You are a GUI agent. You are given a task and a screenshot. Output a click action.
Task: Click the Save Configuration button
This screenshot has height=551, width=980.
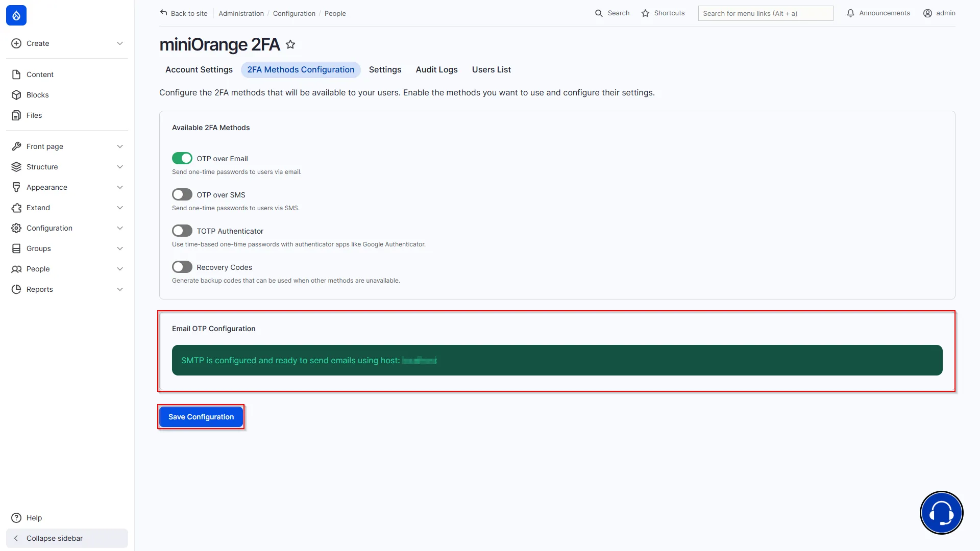201,417
